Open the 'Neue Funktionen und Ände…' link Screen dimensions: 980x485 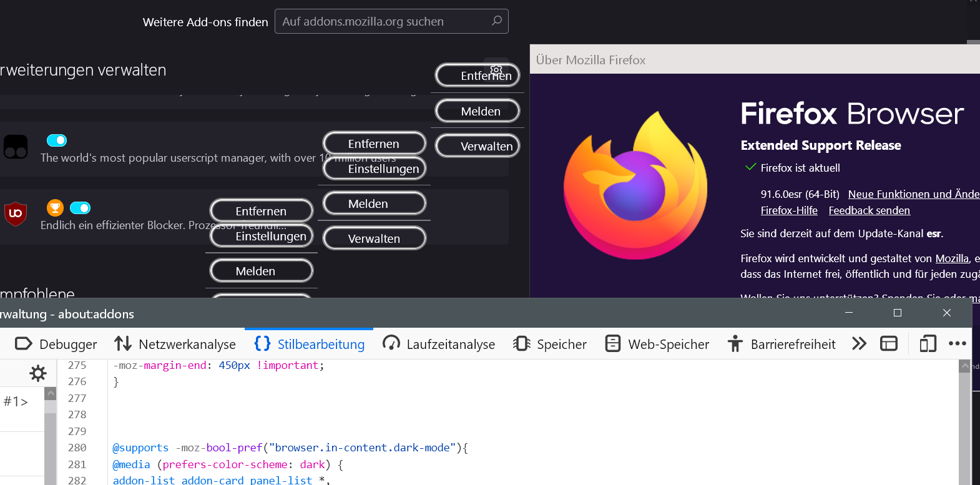pyautogui.click(x=914, y=194)
